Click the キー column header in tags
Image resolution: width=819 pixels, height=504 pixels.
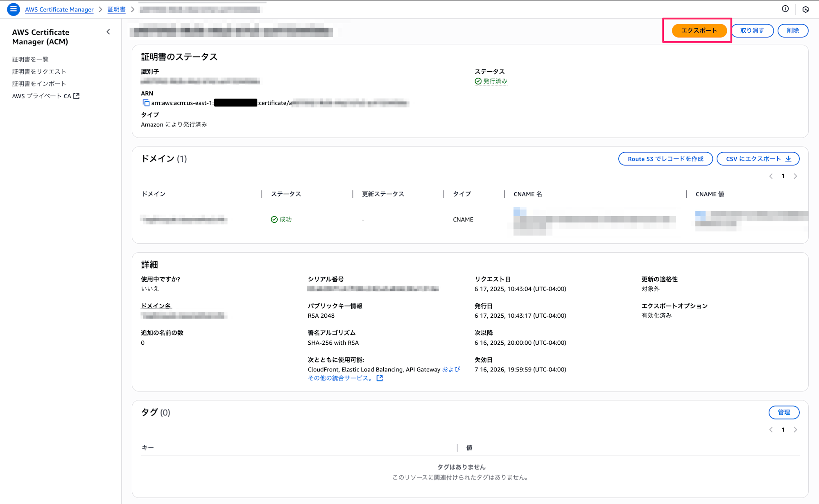click(148, 448)
